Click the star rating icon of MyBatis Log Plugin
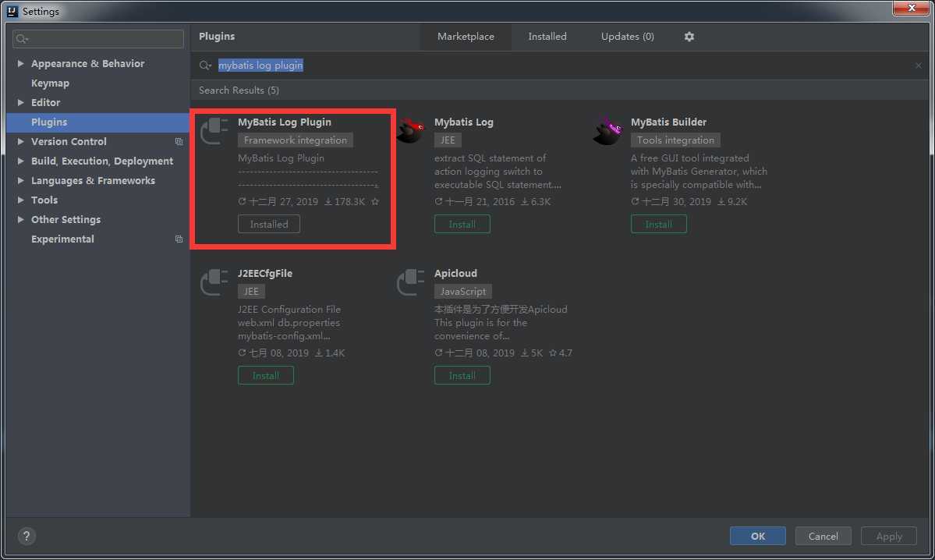The image size is (935, 560). (x=375, y=201)
